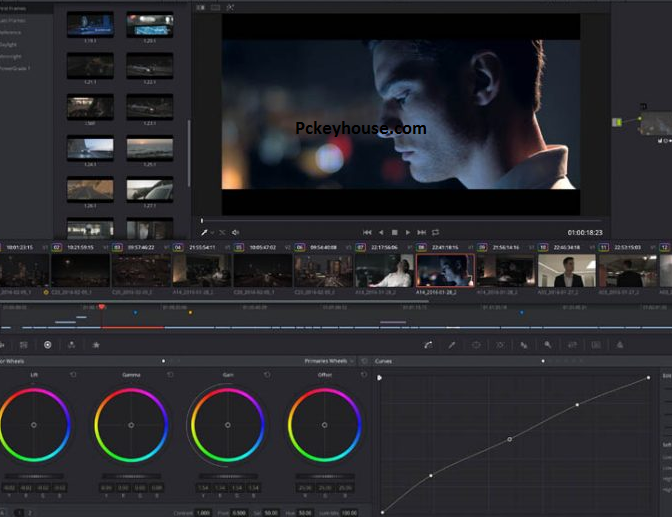Click the Hue value field
Viewport: 672px width, 517px height.
tap(305, 513)
